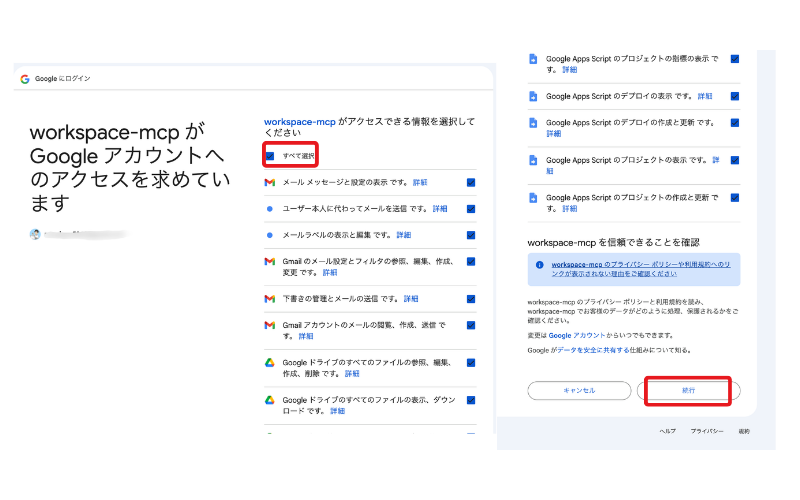Uncheck 'Gmail アカウントのメールの閲覧、作成、送信' permission
800x500 pixels.
(471, 325)
